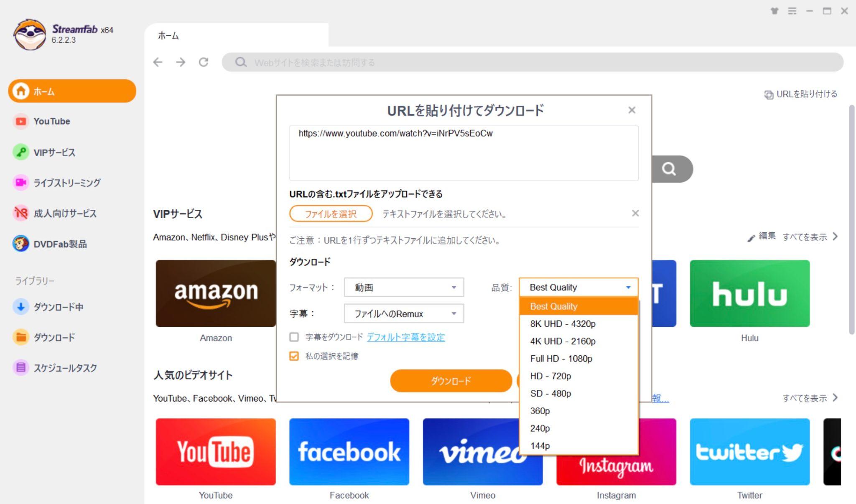
Task: Click the vertical scrollbar on the right
Action: pyautogui.click(x=852, y=219)
